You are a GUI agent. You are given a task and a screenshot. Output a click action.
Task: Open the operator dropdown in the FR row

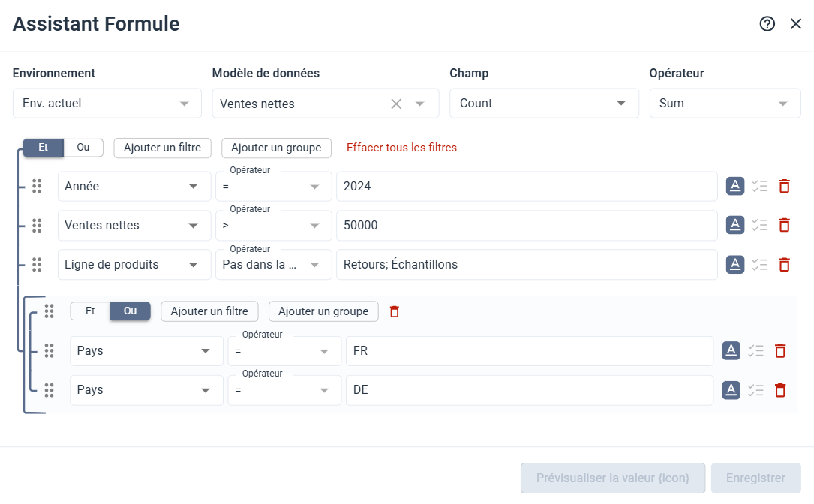click(x=284, y=351)
